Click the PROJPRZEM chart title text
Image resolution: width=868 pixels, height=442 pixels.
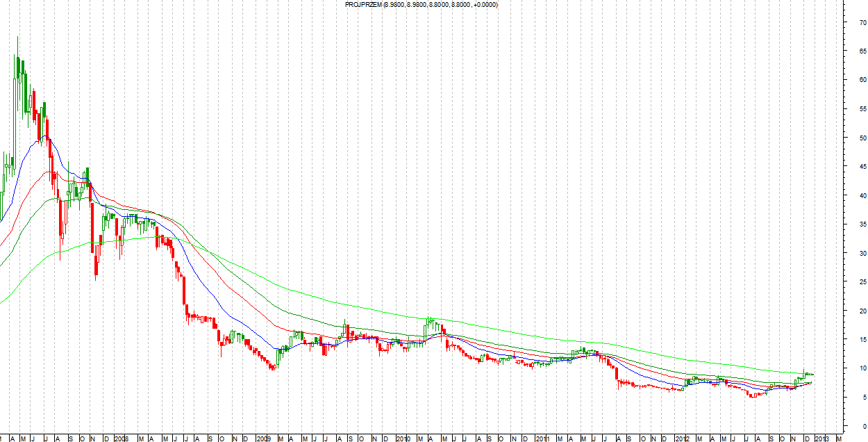(x=421, y=5)
